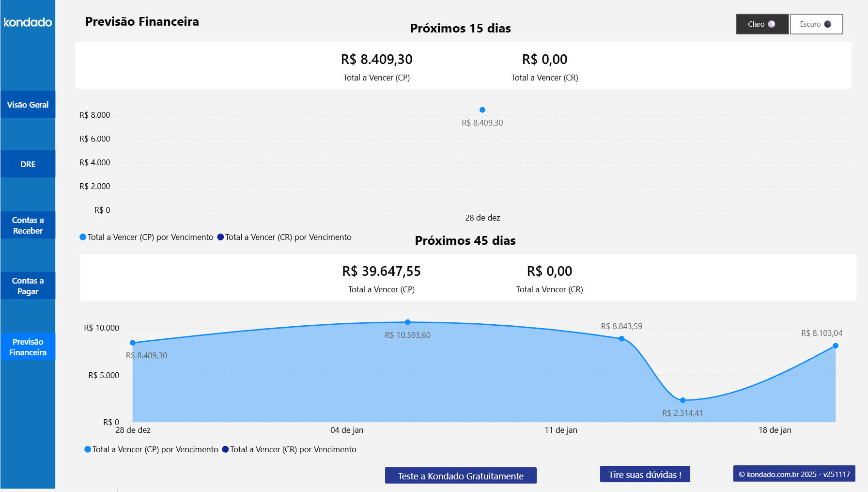
Task: Select the R$ 2.314,41 low data point
Action: click(683, 400)
